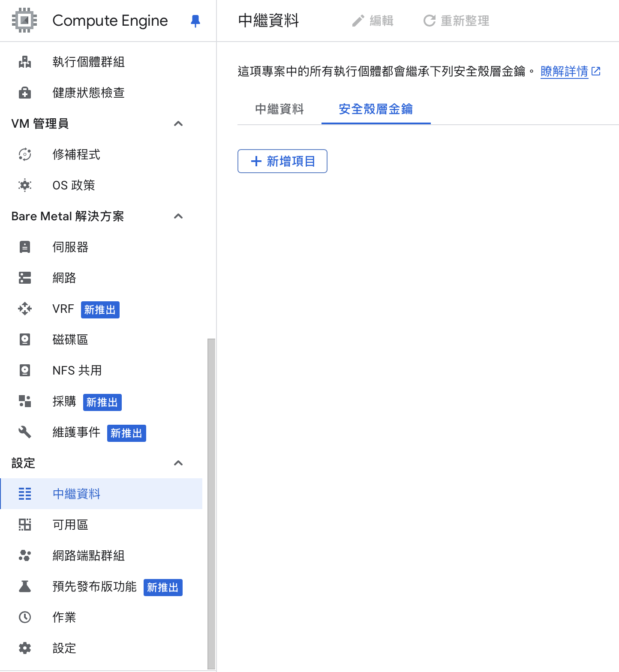Click the 預先發布版功能 flask icon
Image resolution: width=619 pixels, height=672 pixels.
pyautogui.click(x=25, y=587)
